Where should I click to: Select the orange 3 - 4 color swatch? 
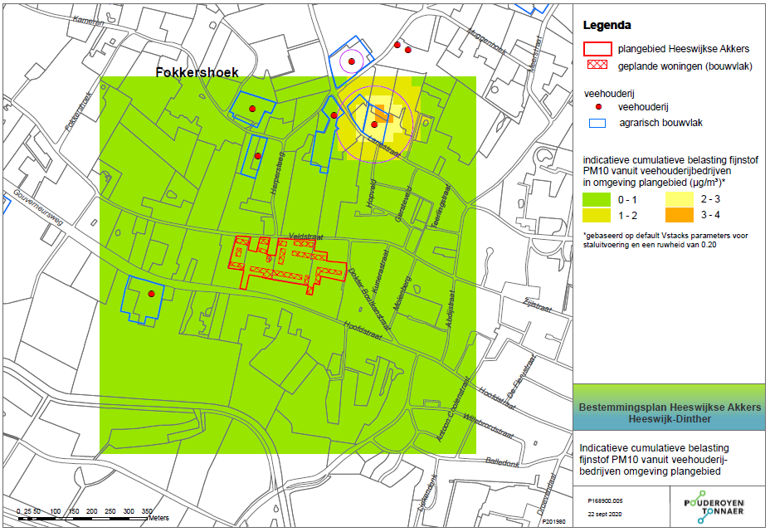(x=680, y=215)
